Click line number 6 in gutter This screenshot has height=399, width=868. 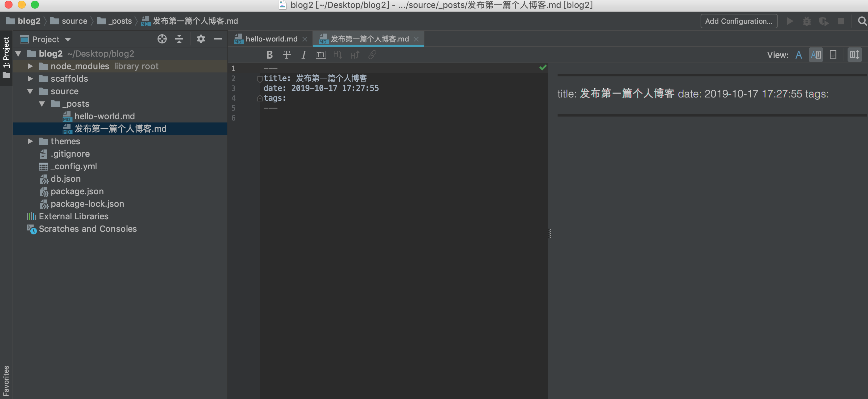pyautogui.click(x=233, y=118)
